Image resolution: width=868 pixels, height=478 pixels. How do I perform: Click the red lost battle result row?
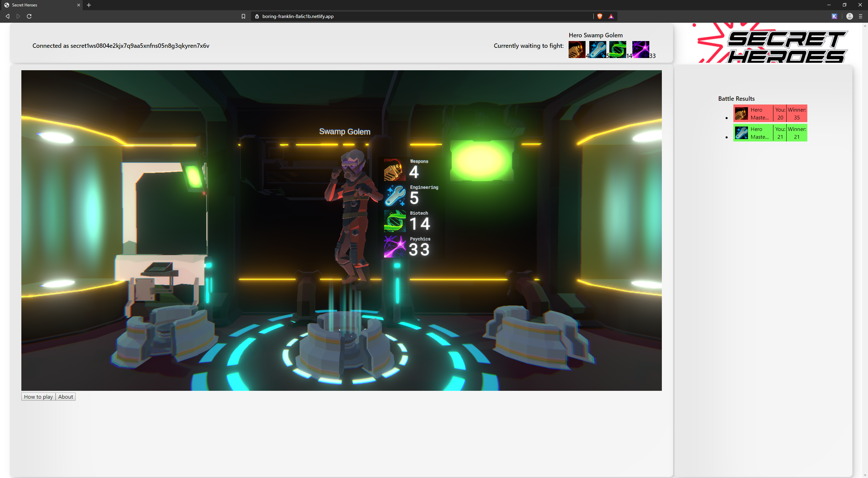(x=770, y=113)
